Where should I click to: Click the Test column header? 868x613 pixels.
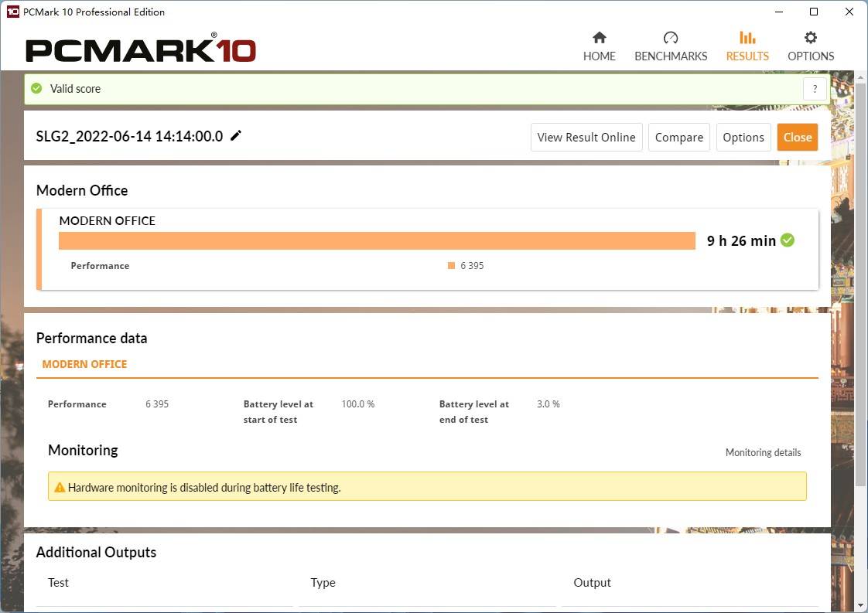click(x=58, y=583)
